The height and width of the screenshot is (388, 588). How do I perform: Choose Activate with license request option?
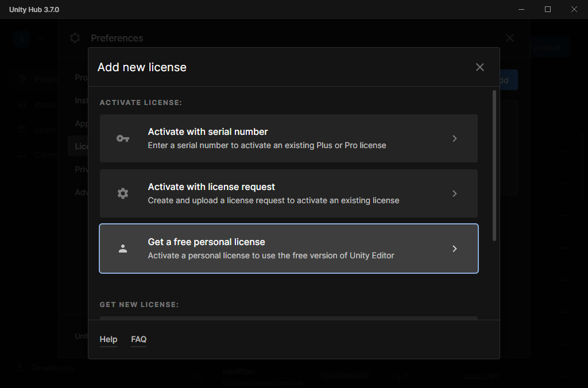pyautogui.click(x=289, y=193)
